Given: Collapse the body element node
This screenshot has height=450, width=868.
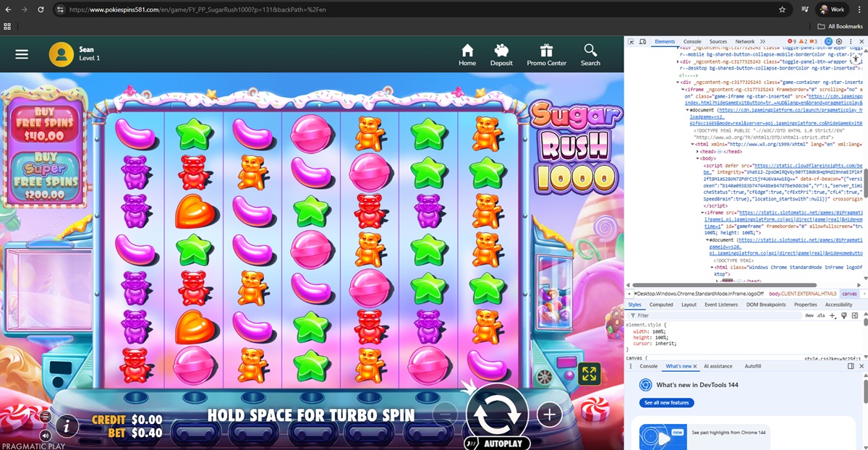Looking at the screenshot, I should pos(698,158).
